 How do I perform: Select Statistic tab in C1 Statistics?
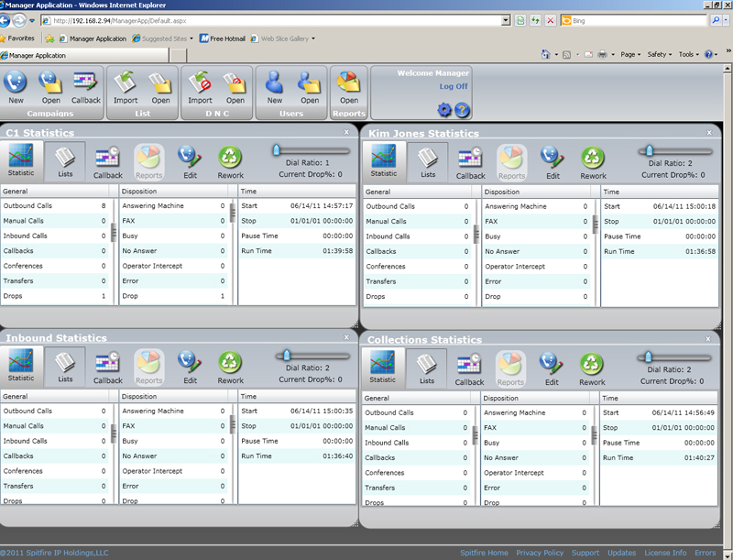pos(21,160)
